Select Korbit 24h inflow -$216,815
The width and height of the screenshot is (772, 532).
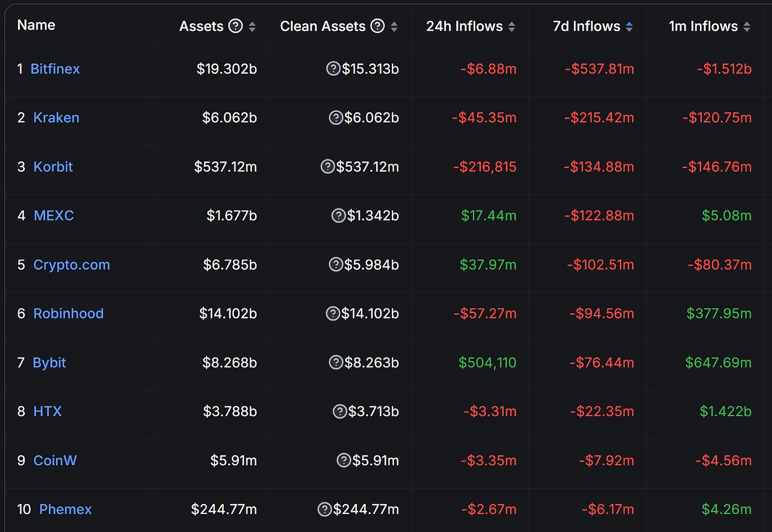tap(485, 167)
